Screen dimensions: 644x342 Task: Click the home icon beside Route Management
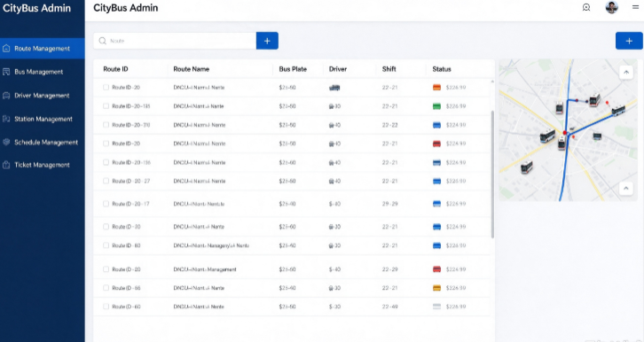[x=6, y=49]
